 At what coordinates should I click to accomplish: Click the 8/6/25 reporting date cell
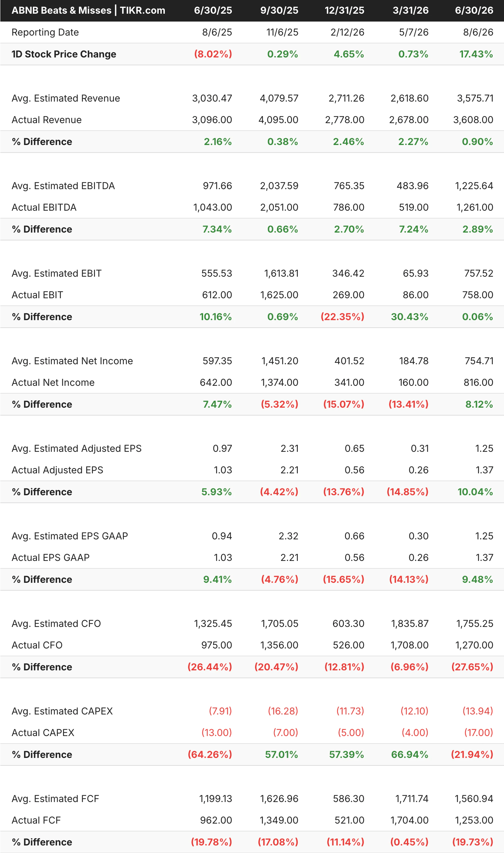tap(217, 32)
